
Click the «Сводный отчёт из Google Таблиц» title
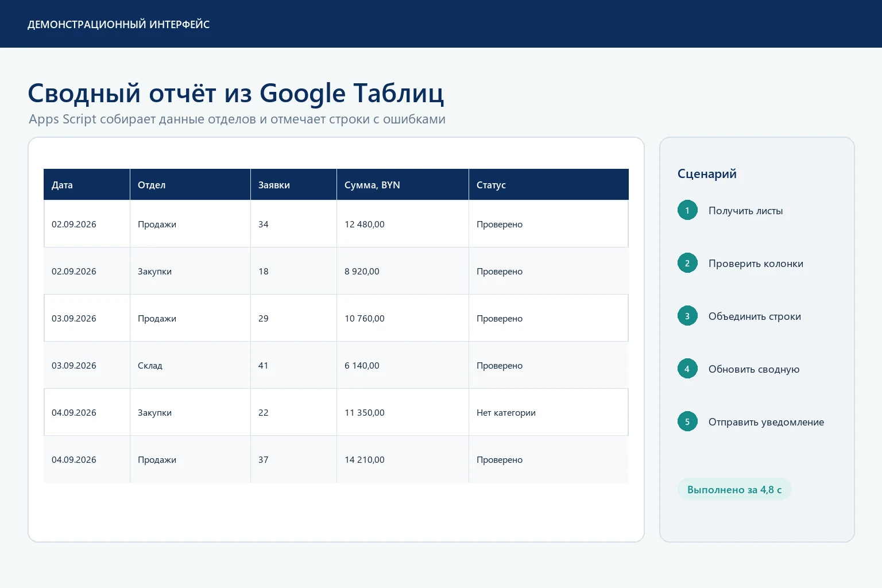pos(236,93)
